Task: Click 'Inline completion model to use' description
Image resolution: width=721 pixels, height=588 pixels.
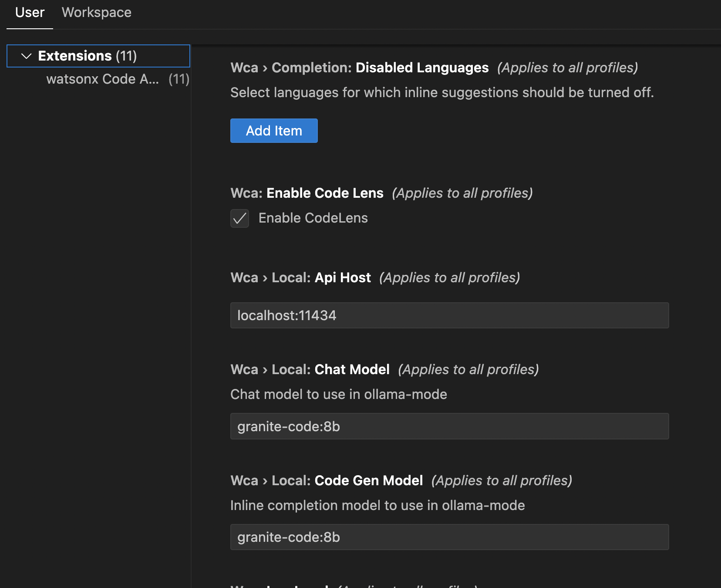Action: pos(377,506)
